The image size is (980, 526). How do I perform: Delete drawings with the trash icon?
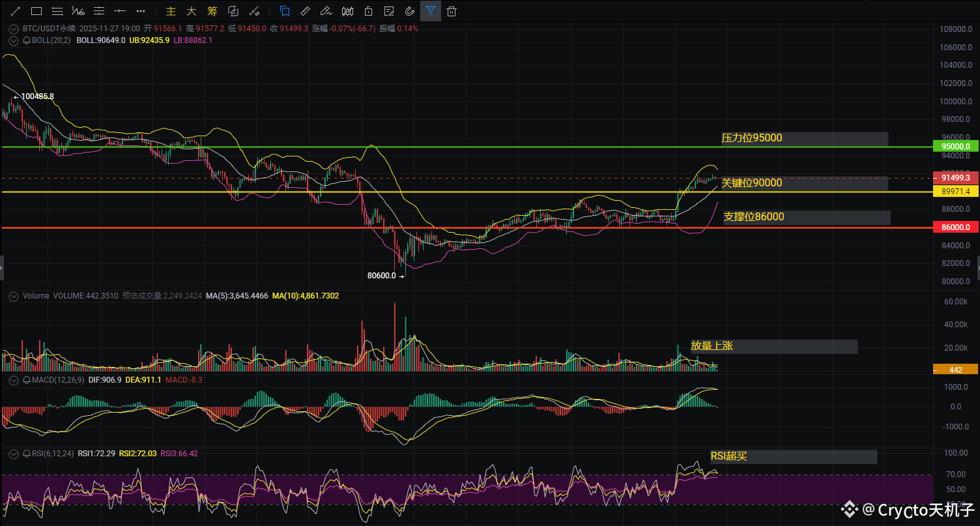(x=452, y=11)
